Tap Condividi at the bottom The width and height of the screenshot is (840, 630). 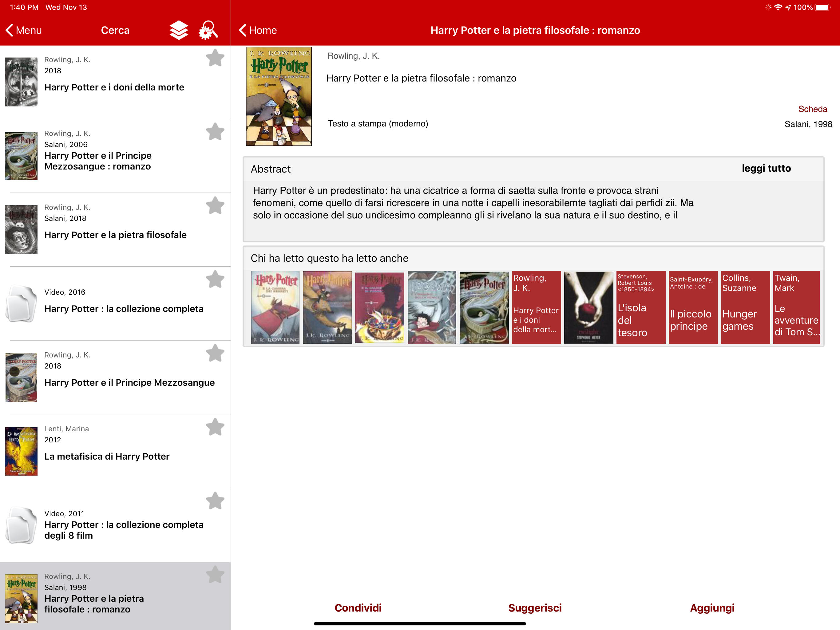pyautogui.click(x=358, y=608)
